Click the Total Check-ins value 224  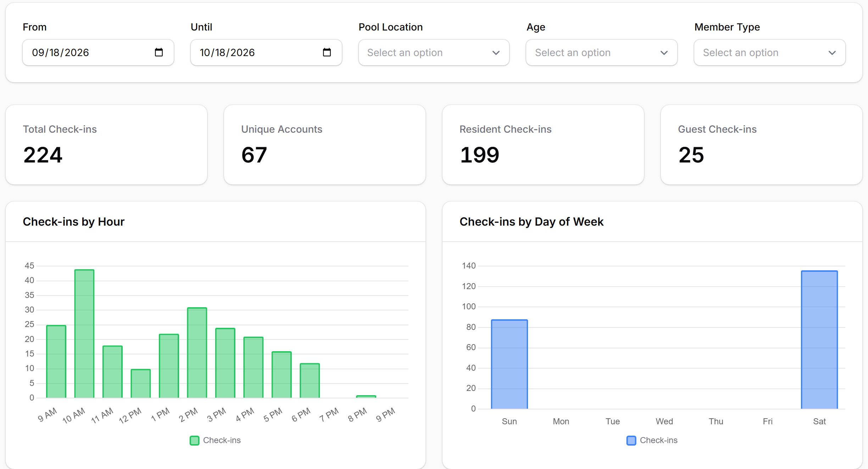[43, 155]
